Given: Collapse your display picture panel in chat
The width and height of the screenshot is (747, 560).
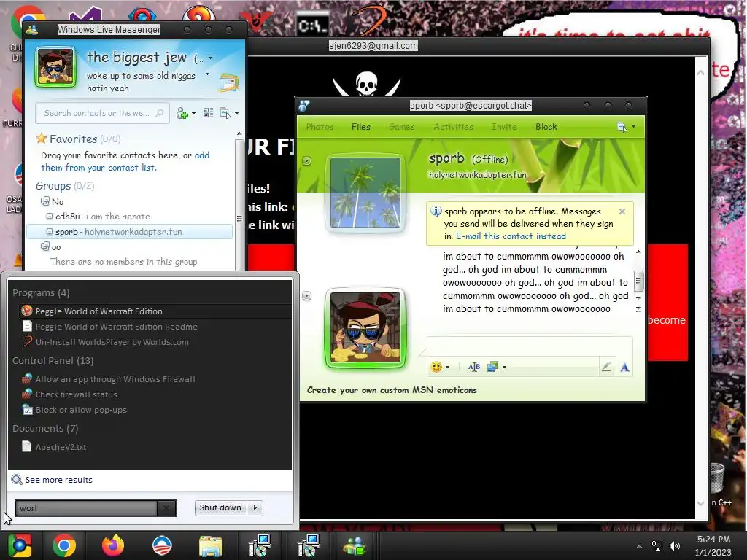Looking at the screenshot, I should point(307,296).
